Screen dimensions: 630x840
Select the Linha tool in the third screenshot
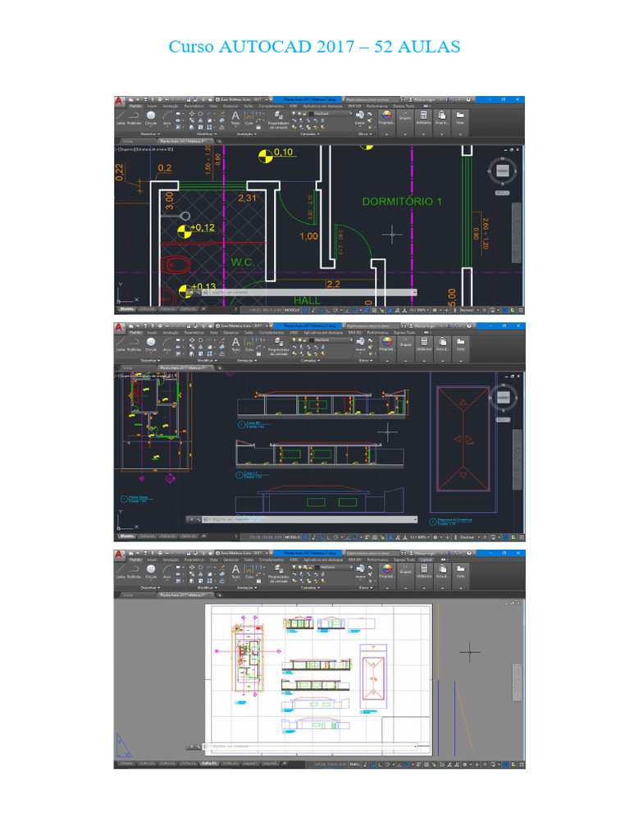coord(121,572)
